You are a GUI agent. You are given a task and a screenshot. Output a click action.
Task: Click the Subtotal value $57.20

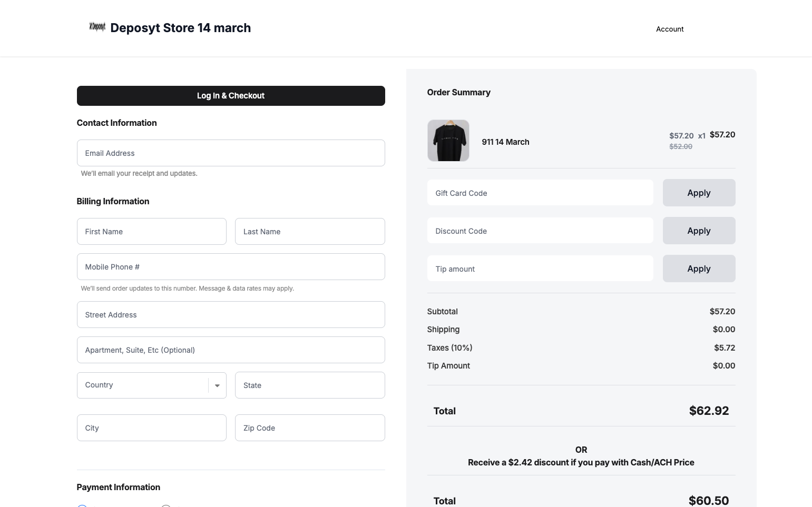[722, 312]
